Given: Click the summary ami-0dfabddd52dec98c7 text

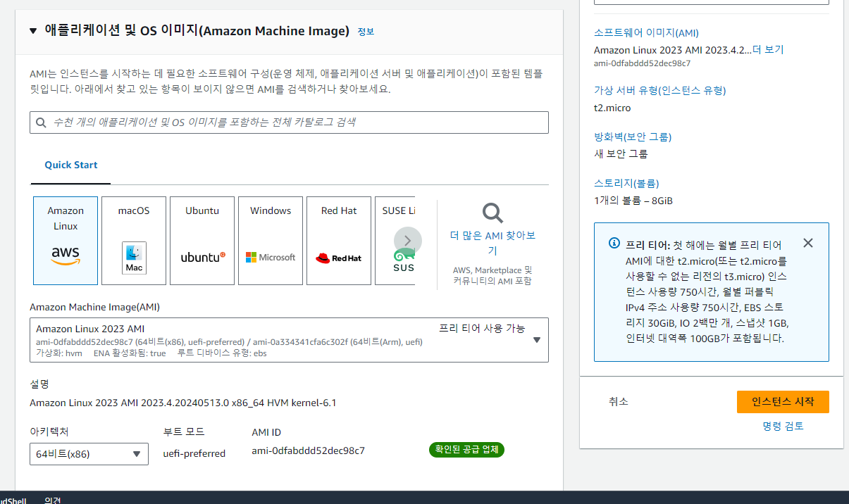Looking at the screenshot, I should [642, 63].
